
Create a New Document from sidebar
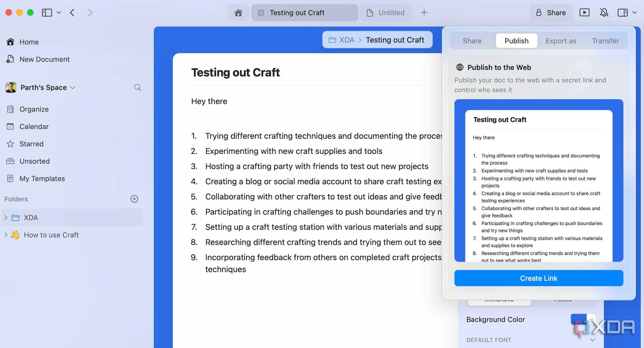(x=38, y=59)
